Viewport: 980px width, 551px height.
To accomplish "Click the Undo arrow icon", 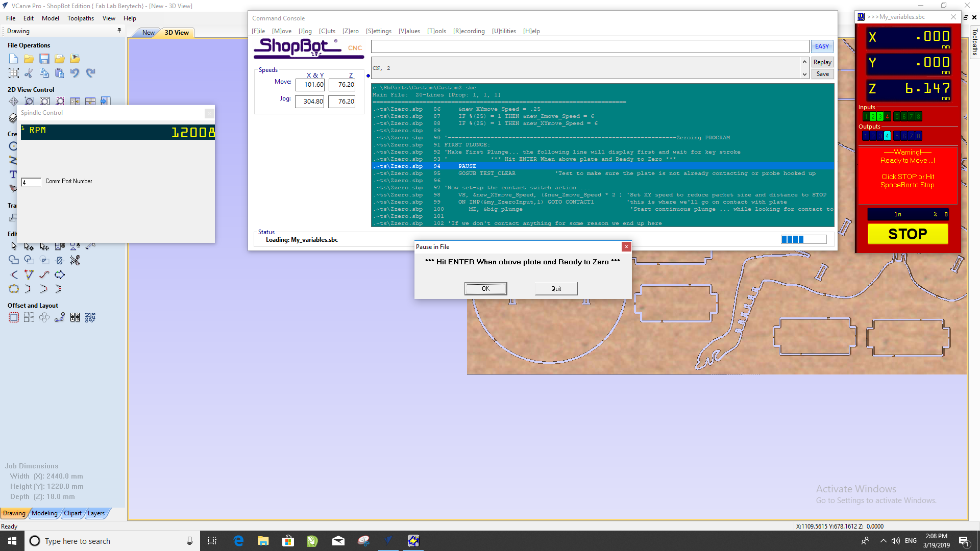I will (75, 73).
